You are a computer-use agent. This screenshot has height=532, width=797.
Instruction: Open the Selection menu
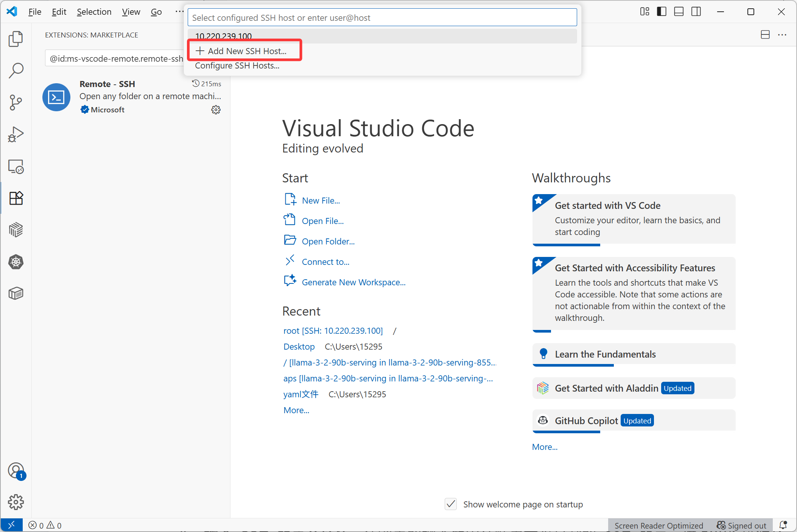pyautogui.click(x=94, y=12)
